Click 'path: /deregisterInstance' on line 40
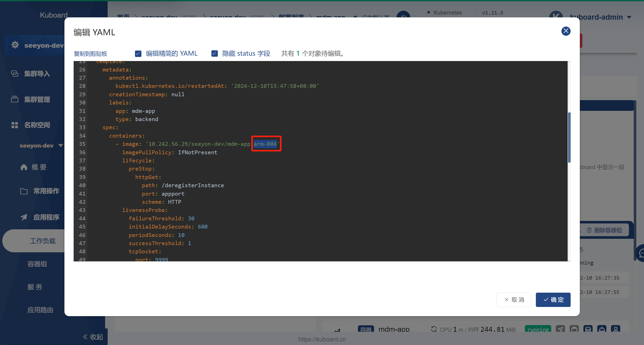Screen dimensions: 644x345 coord(183,185)
